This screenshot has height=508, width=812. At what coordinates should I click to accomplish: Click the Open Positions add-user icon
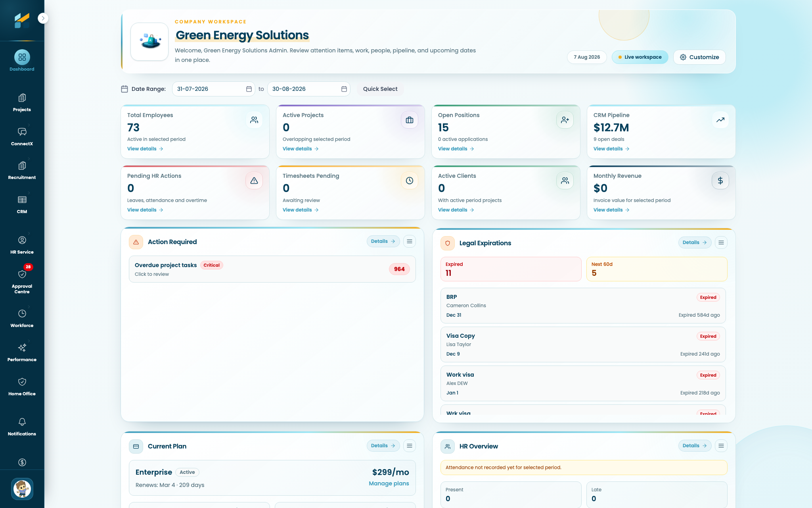coord(565,120)
